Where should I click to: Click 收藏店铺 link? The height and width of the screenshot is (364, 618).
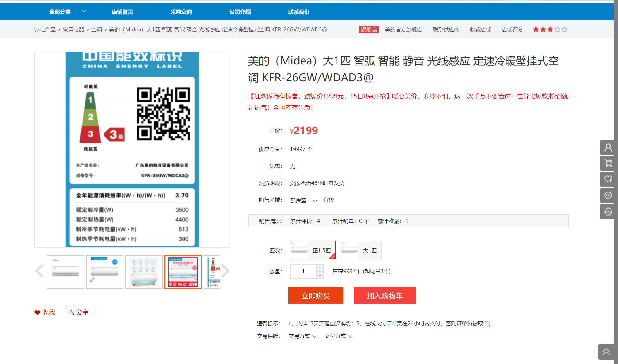pos(481,29)
